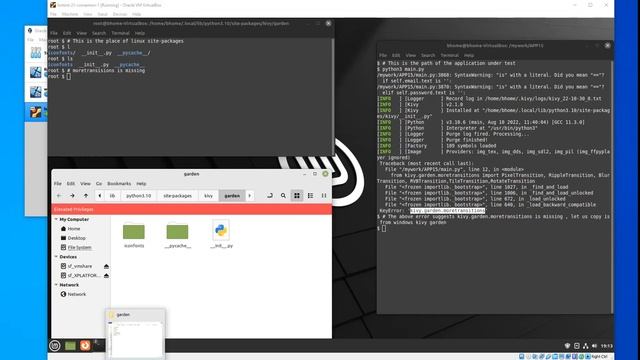Go back in garden file manager

click(x=59, y=196)
